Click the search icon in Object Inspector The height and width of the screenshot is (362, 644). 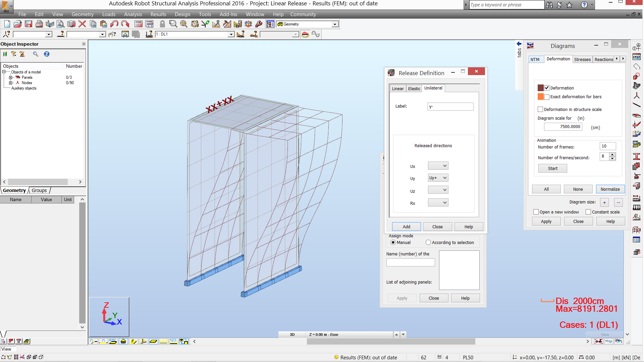(x=35, y=54)
